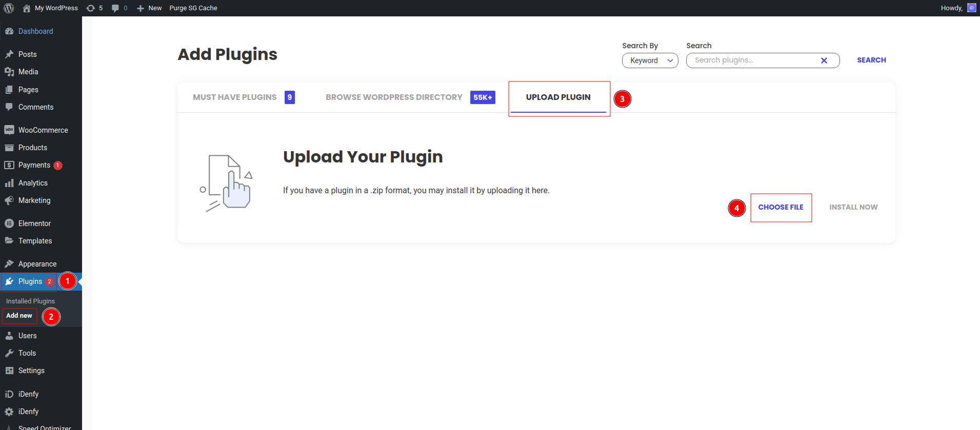The height and width of the screenshot is (430, 980).
Task: Open the Keyword search-by dropdown
Action: [650, 60]
